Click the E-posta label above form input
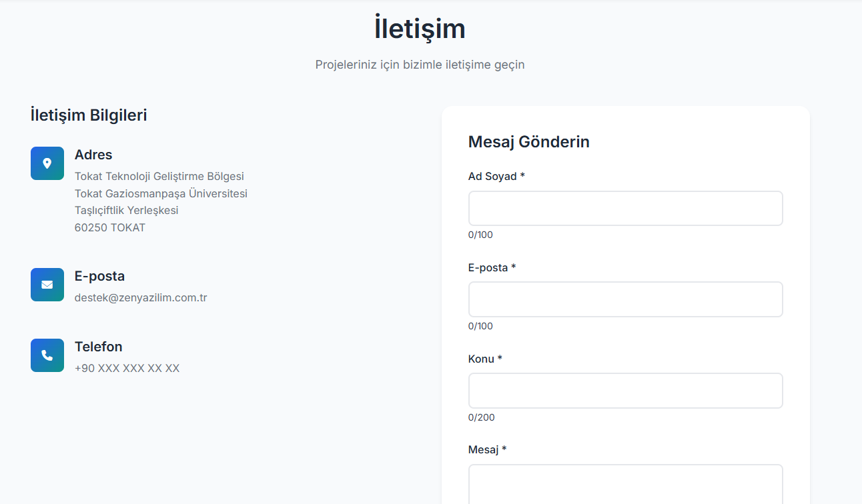Viewport: 862px width, 504px height. pos(492,268)
